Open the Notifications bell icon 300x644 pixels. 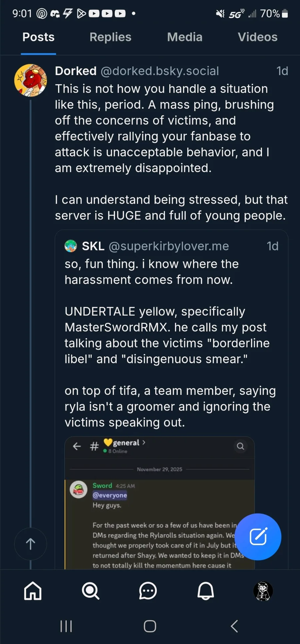(x=206, y=591)
